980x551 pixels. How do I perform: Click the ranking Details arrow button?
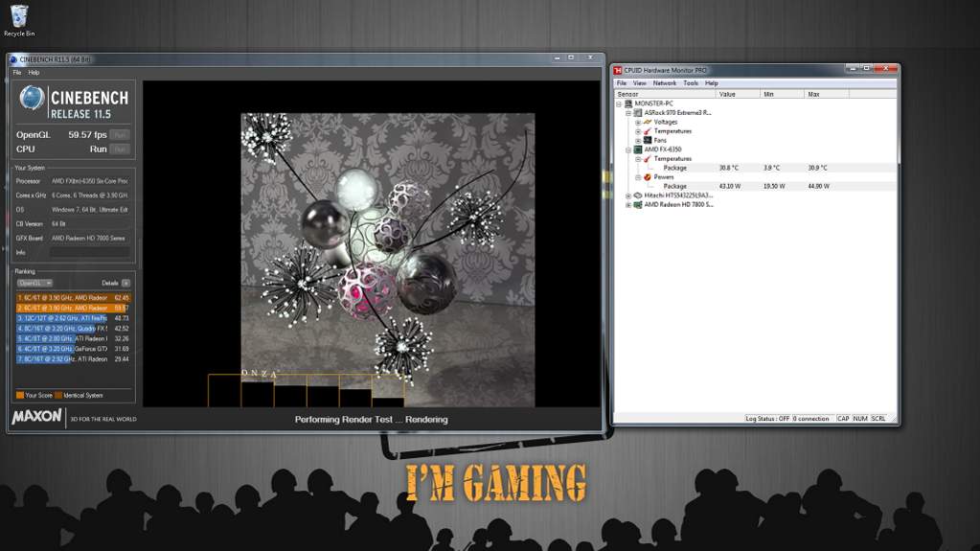point(126,284)
